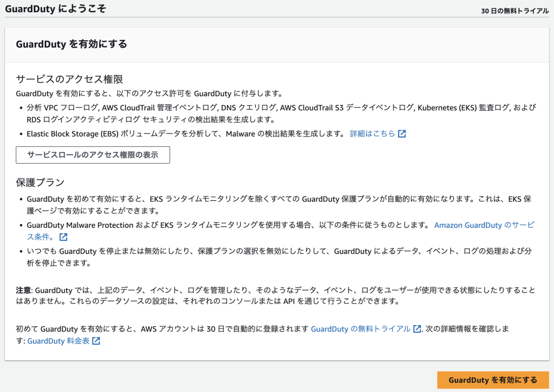Click bullet text starting GuardDuty を初めて有効にすると

tap(279, 205)
